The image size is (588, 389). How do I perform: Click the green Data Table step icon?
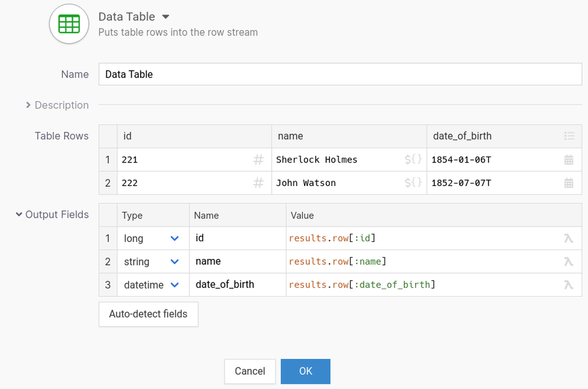pos(69,24)
